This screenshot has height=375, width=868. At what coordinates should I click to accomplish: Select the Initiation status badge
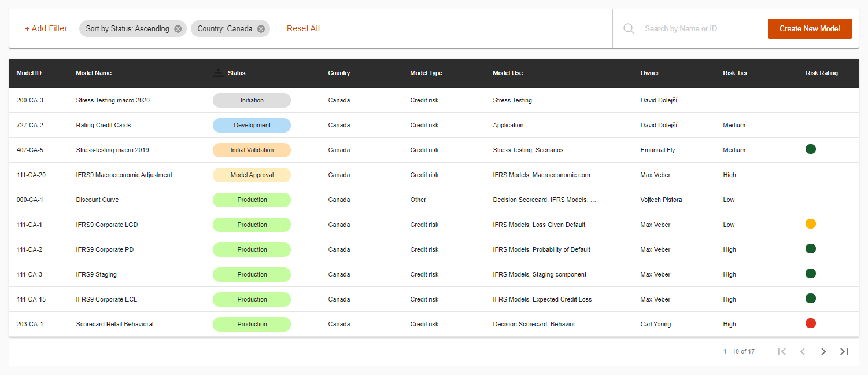tap(252, 100)
